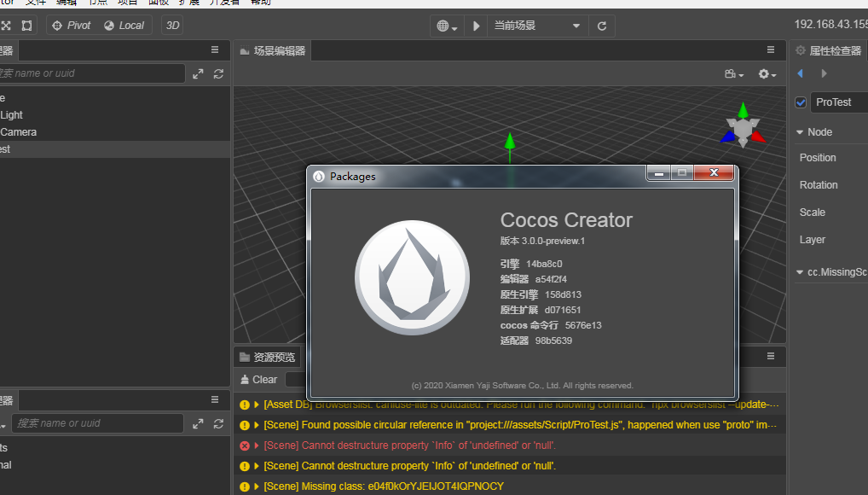Expand the circular reference warning log

(257, 425)
